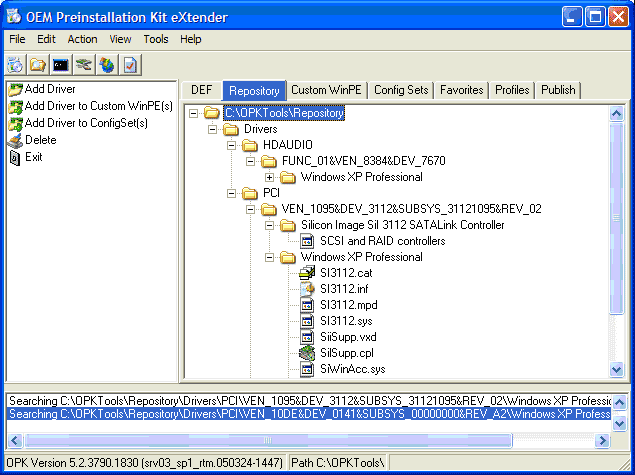Click the SCSI and RAID controllers icon
The width and height of the screenshot is (635, 475).
point(307,241)
